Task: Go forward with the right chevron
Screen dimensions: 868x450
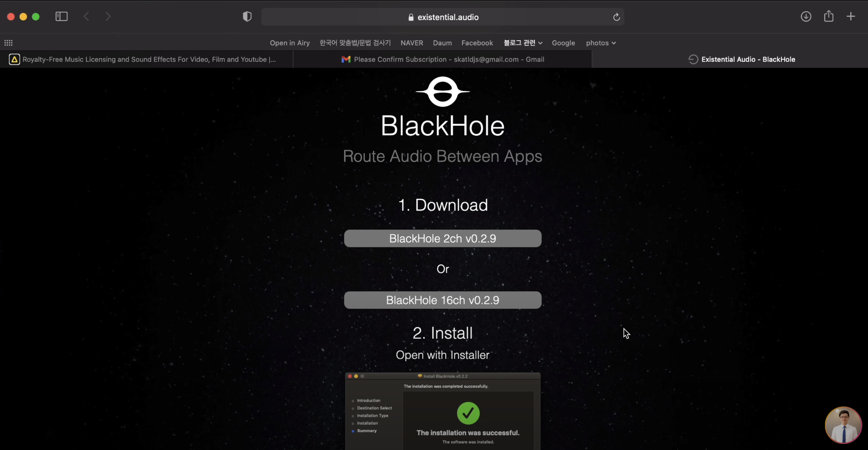Action: (x=108, y=16)
